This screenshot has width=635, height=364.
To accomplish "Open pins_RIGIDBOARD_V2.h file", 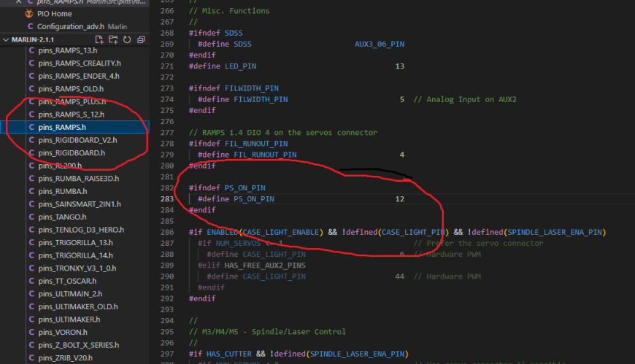I will (77, 140).
